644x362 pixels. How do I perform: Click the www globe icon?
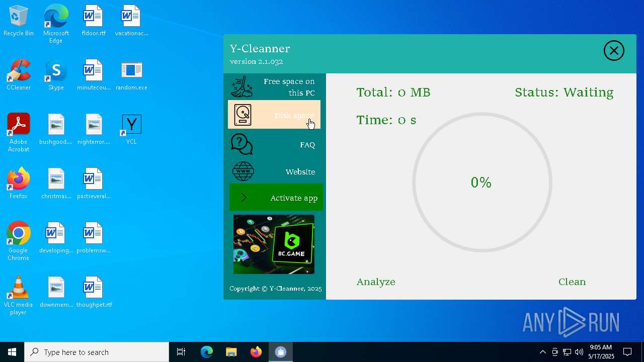tap(243, 171)
